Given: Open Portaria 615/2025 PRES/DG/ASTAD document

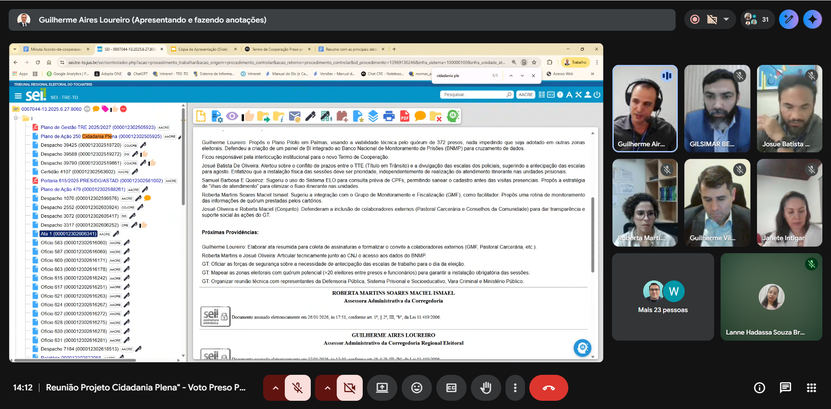Looking at the screenshot, I should [102, 180].
